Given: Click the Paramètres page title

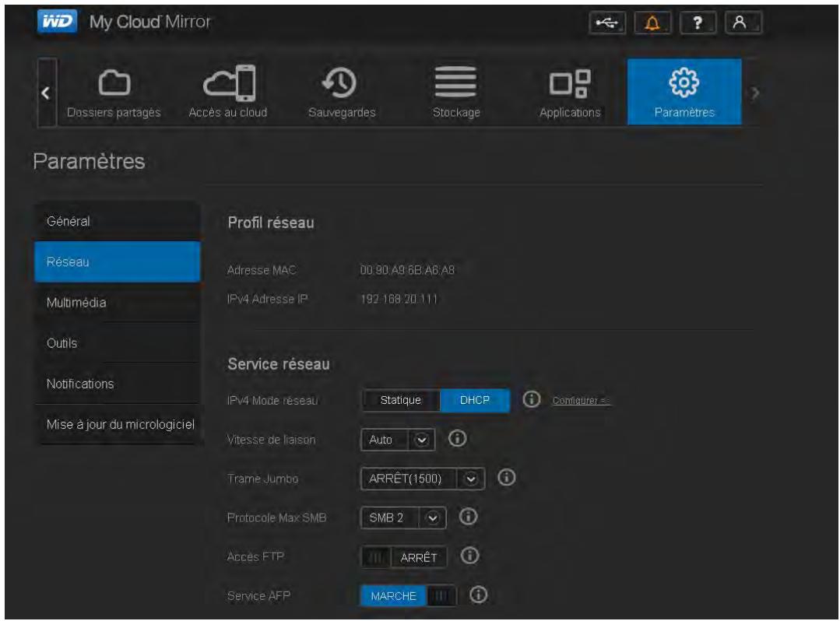Looking at the screenshot, I should (89, 161).
